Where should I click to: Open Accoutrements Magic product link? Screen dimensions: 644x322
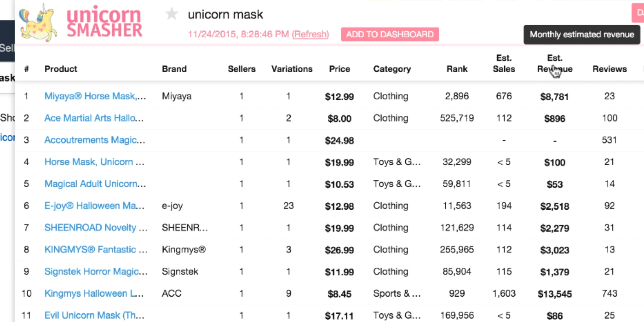95,140
